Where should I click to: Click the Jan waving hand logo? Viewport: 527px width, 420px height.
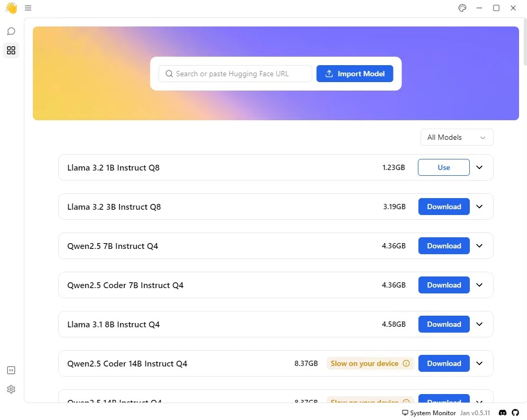(11, 8)
